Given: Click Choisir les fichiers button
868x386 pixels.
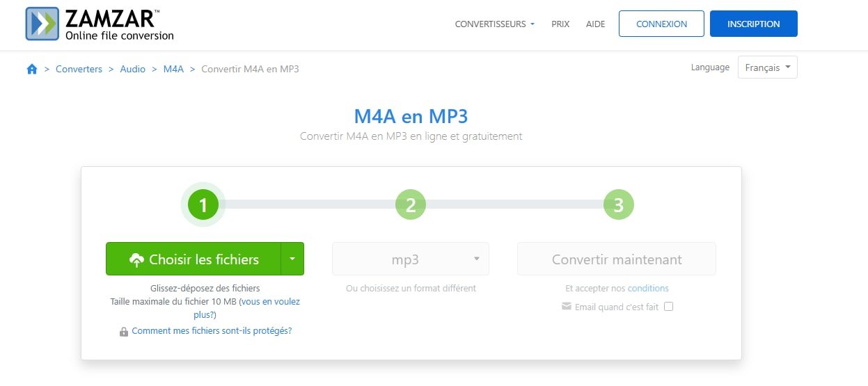Looking at the screenshot, I should click(194, 259).
